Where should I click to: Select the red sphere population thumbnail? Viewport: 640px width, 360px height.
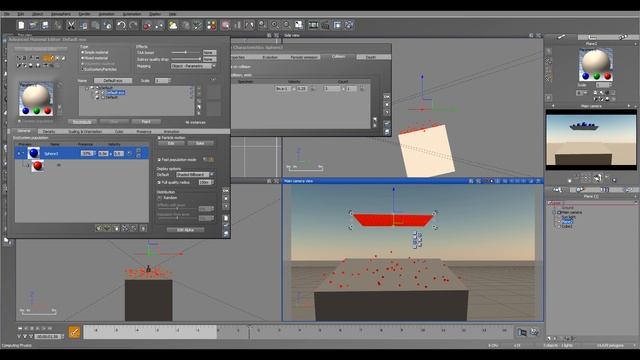pos(38,166)
